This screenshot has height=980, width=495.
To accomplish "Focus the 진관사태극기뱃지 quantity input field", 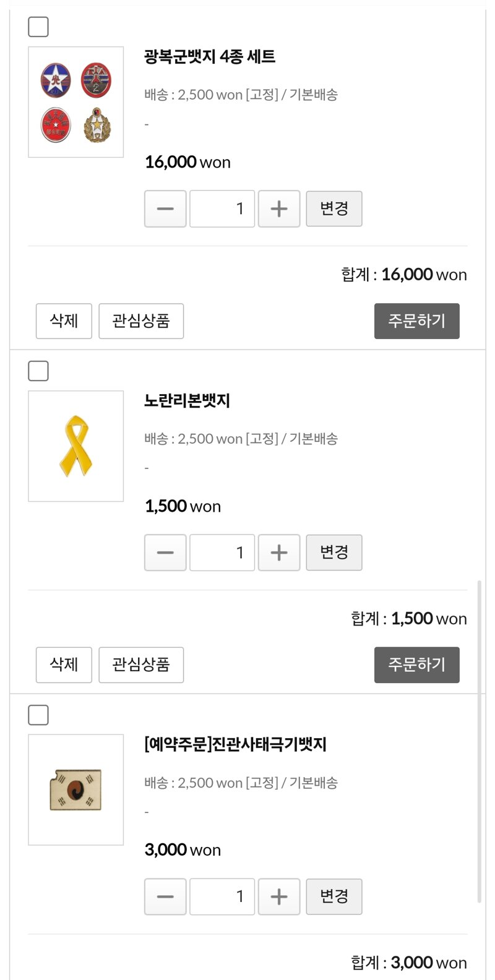I will coord(222,896).
